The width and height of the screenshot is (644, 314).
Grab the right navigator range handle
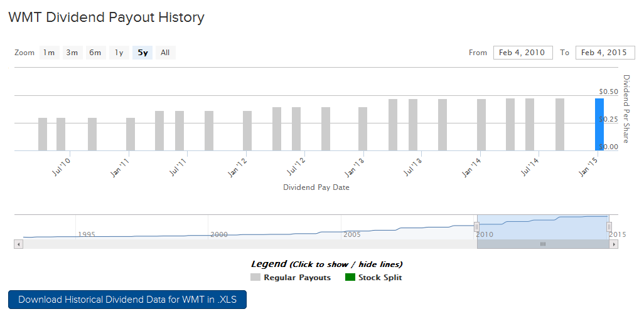point(609,227)
